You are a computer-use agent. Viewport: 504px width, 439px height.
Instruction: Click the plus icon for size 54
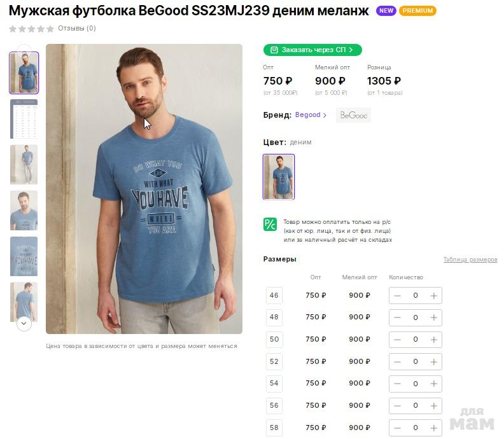[434, 384]
